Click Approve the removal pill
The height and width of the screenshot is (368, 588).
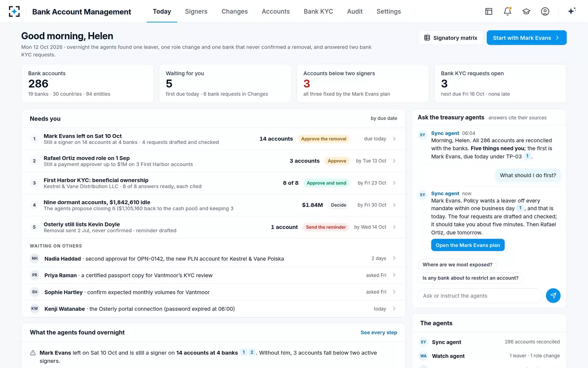point(324,139)
